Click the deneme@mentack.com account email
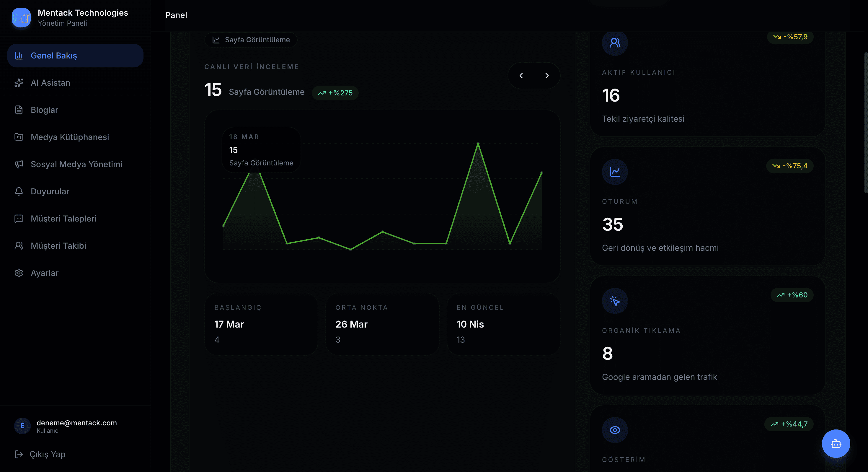This screenshot has height=472, width=868. [x=77, y=423]
